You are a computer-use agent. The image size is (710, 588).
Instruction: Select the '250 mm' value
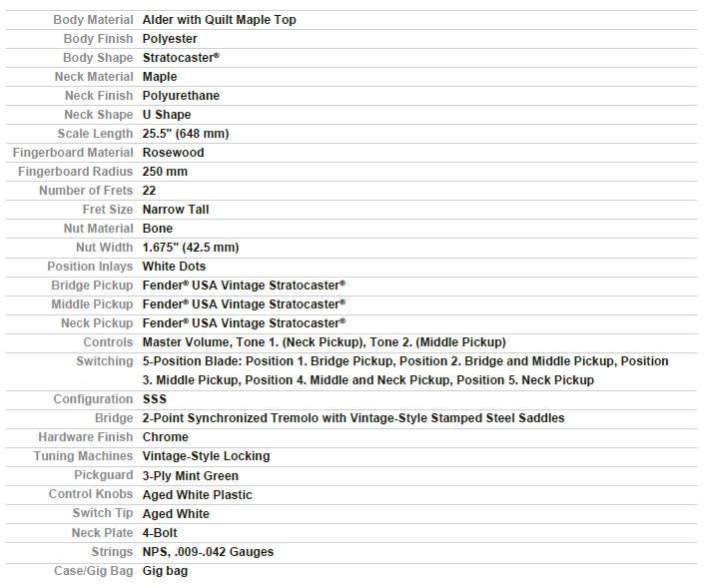point(165,172)
